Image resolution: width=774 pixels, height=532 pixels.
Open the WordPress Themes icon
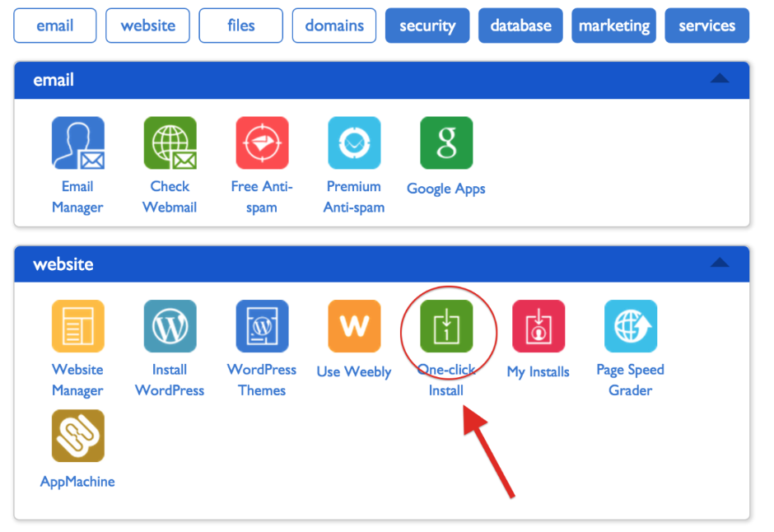(262, 326)
